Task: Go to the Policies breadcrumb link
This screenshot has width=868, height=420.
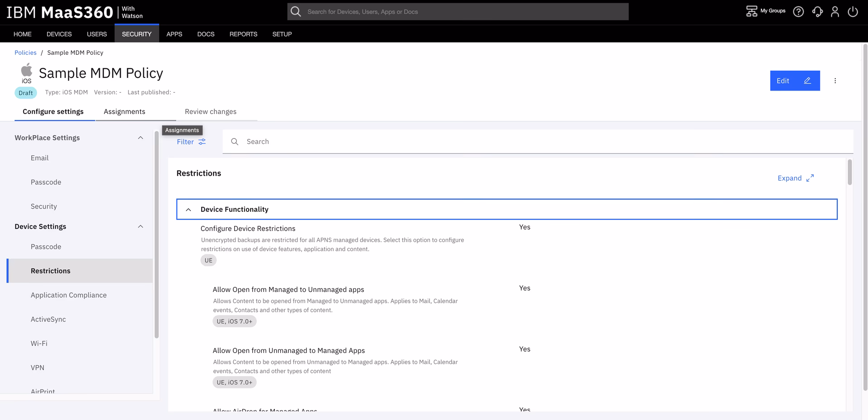Action: [25, 52]
